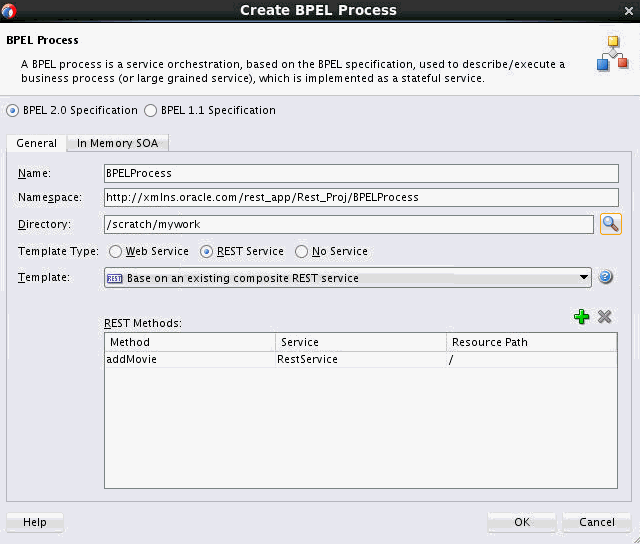
Task: Select the addMovie row in REST Methods
Action: (x=361, y=360)
